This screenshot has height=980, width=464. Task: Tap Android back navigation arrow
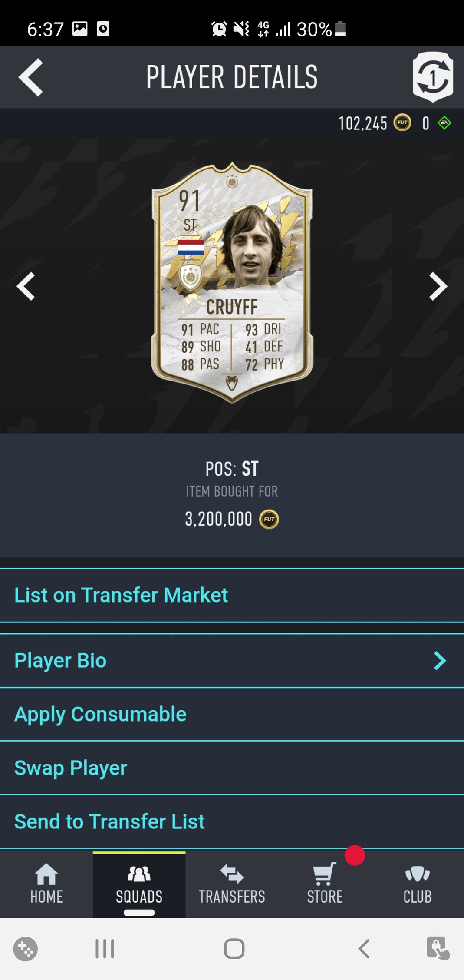[x=364, y=949]
